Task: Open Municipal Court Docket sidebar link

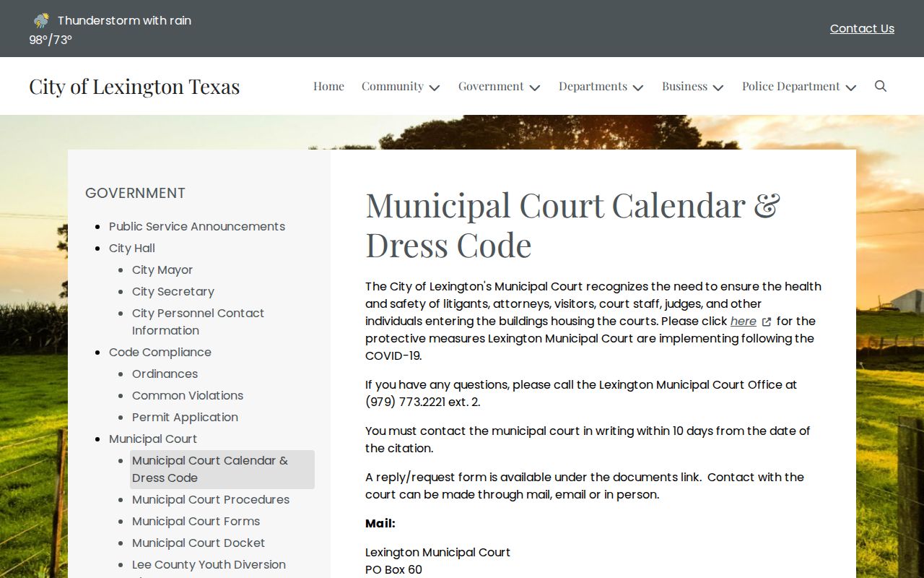Action: (199, 543)
